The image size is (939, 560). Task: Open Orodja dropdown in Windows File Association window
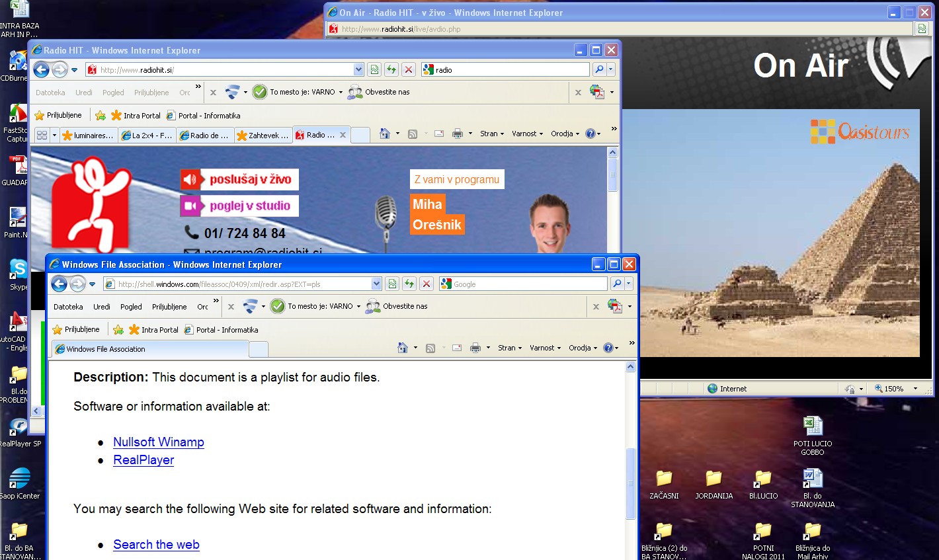point(583,348)
